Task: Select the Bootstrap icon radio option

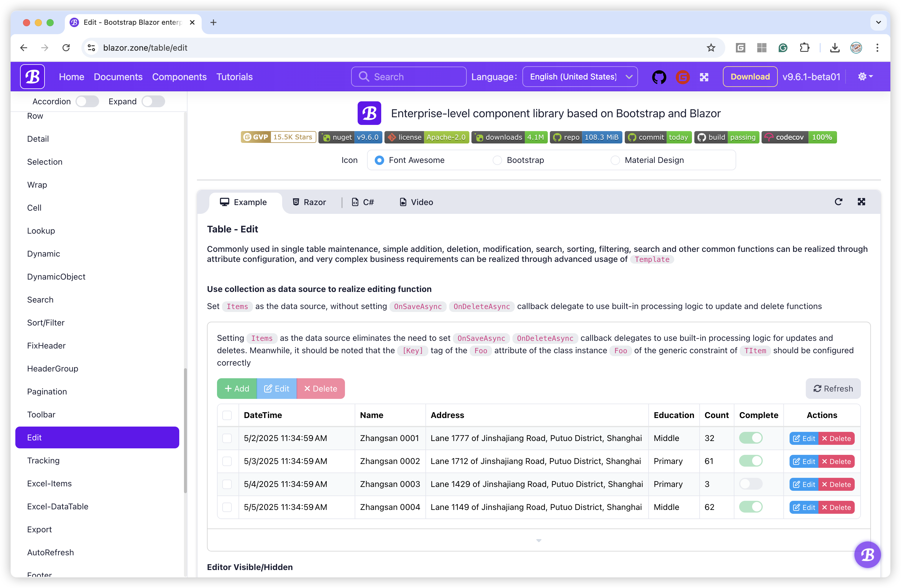Action: [x=497, y=160]
